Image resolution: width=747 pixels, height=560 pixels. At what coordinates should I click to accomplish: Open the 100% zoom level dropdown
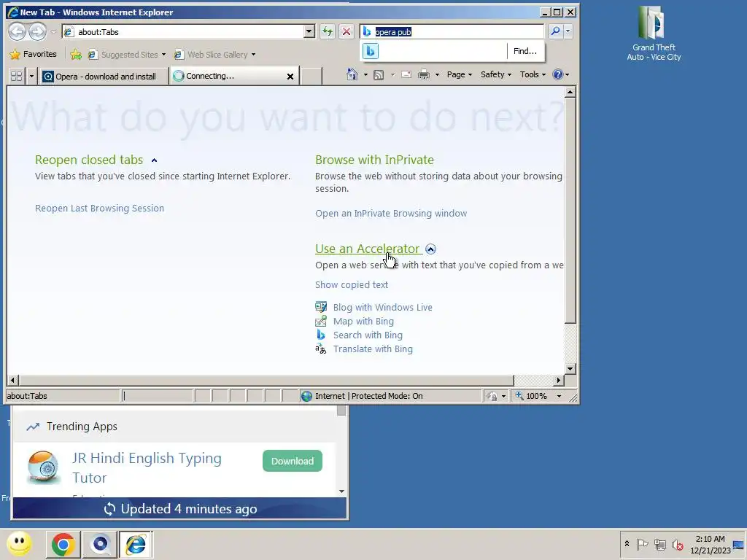(560, 396)
